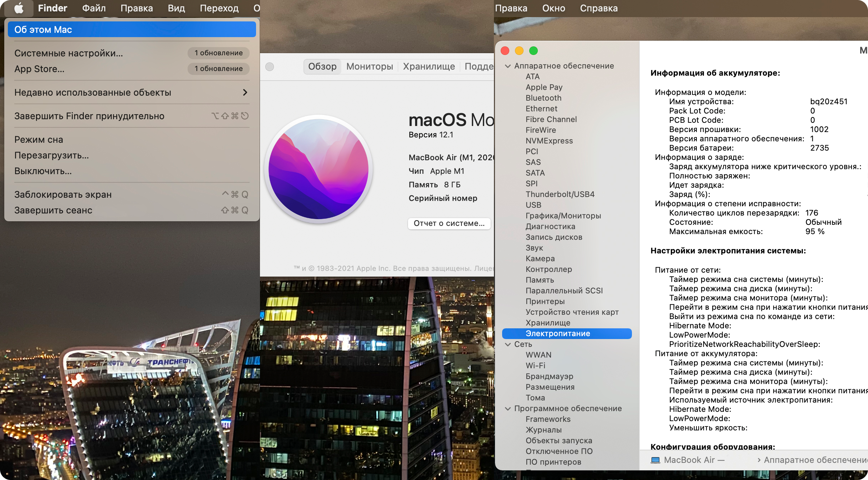Open the Finder menu in menu bar
The width and height of the screenshot is (868, 480).
(x=52, y=8)
